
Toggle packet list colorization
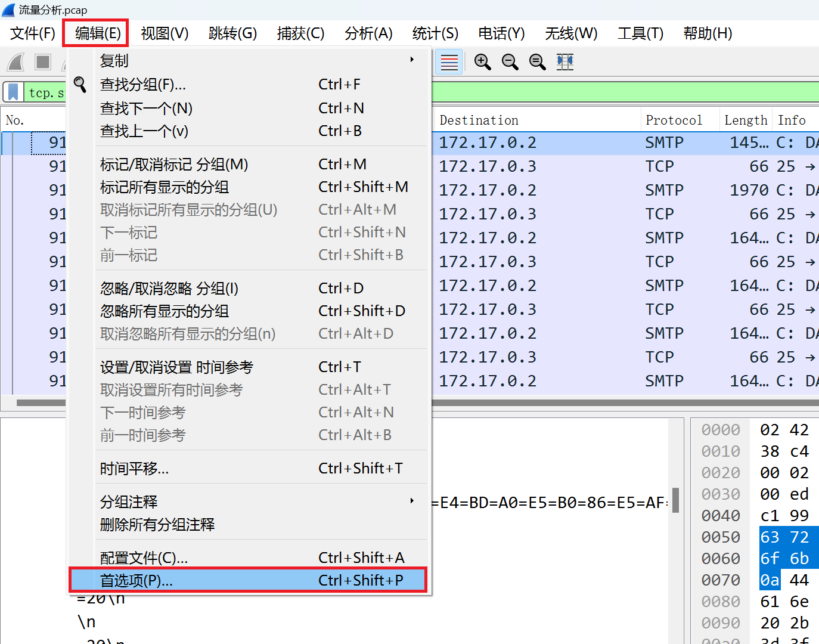[x=449, y=61]
